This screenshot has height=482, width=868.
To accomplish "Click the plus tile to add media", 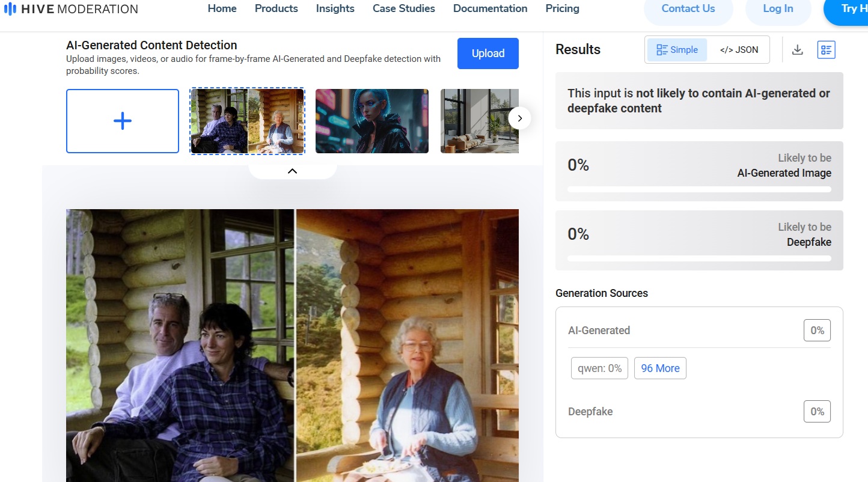I will 123,121.
